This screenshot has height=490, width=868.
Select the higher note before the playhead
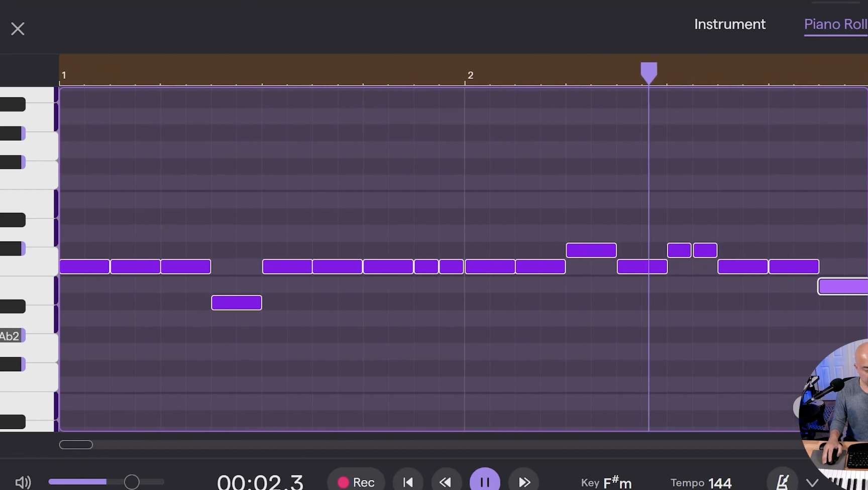[x=591, y=250]
